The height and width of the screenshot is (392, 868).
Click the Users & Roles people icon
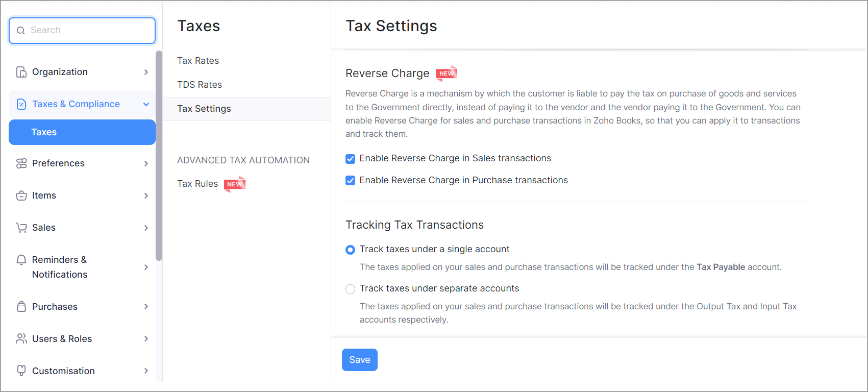click(x=21, y=339)
